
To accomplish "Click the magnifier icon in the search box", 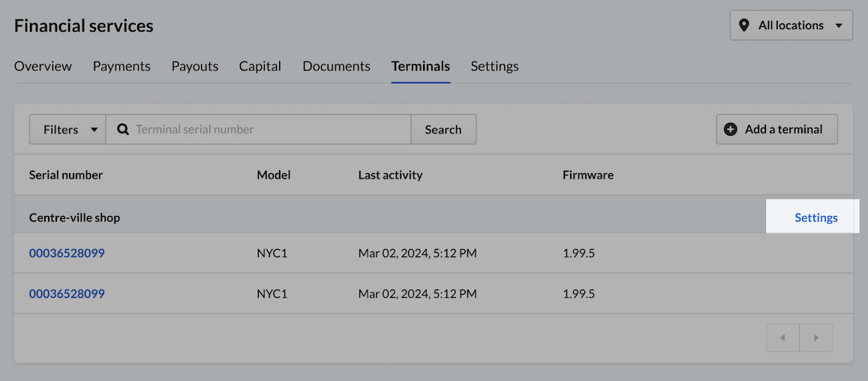I will [x=123, y=129].
